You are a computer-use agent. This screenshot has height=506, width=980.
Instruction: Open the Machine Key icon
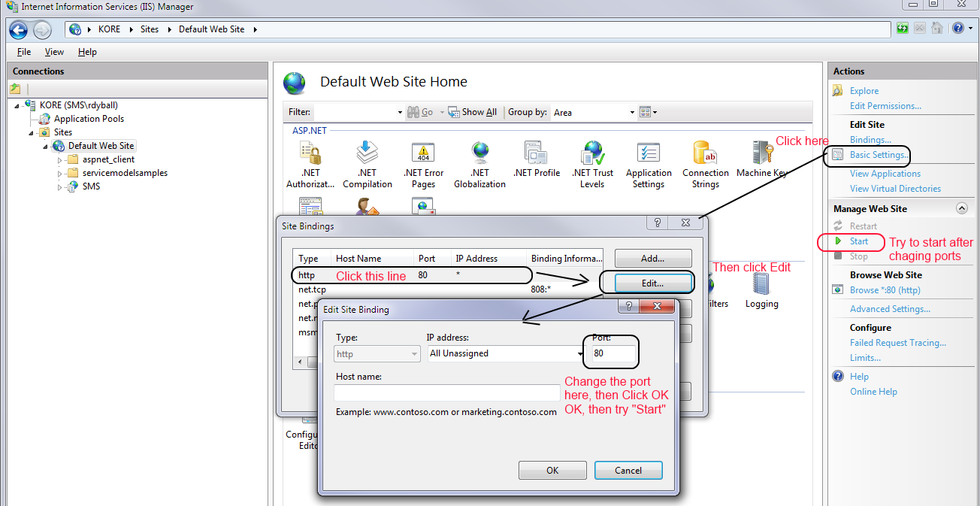click(x=761, y=154)
